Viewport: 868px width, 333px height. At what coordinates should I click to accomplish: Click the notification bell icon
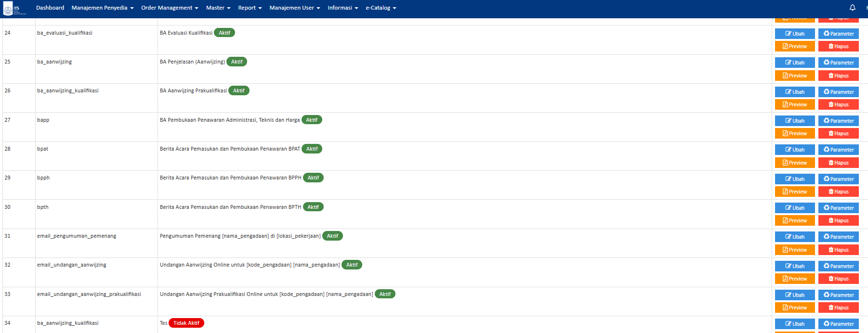(852, 8)
